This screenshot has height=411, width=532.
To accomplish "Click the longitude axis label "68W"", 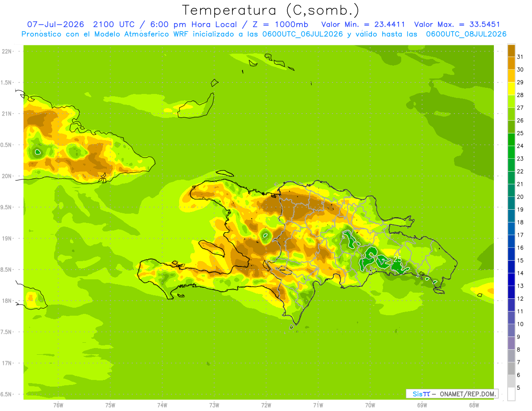I will 474,405.
